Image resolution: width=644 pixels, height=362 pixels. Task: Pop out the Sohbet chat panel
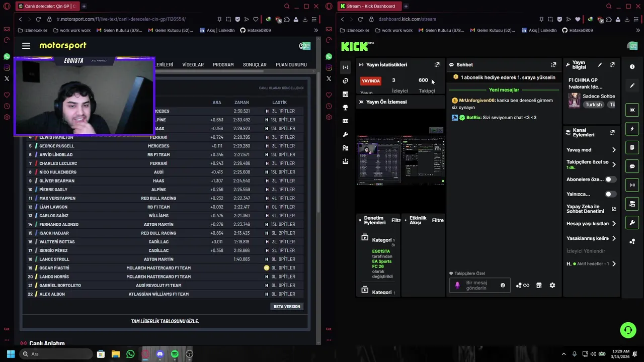[x=553, y=65]
